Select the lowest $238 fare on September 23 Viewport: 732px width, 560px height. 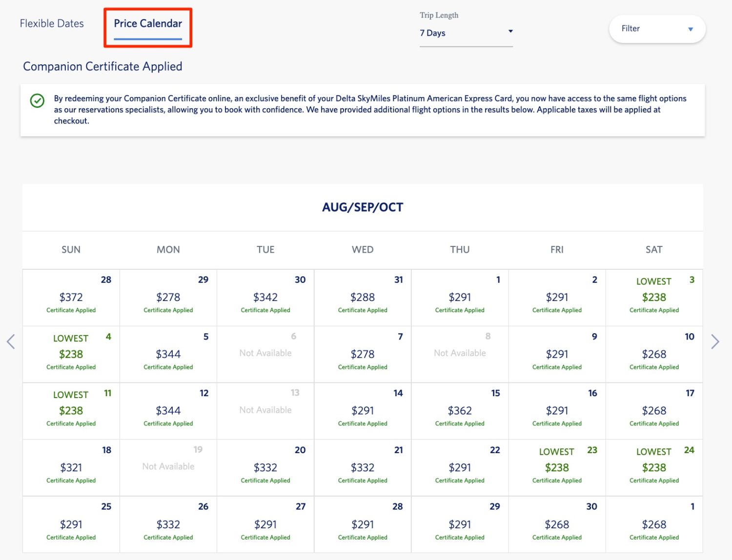[557, 467]
